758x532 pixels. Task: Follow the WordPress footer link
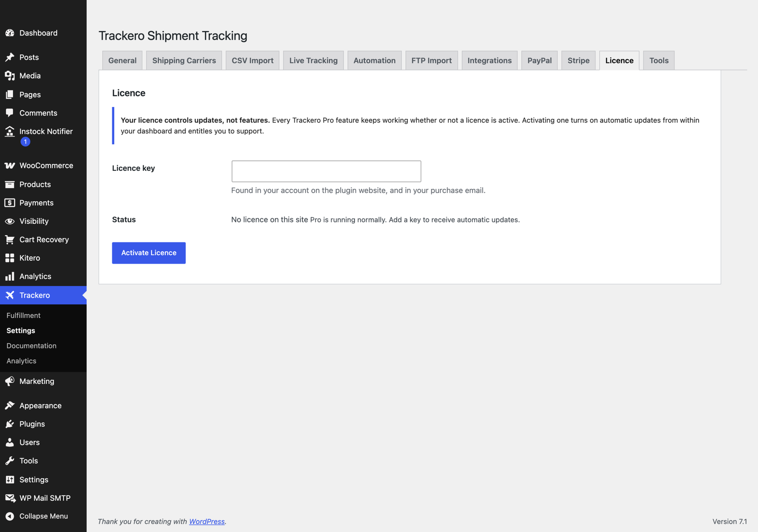coord(207,522)
